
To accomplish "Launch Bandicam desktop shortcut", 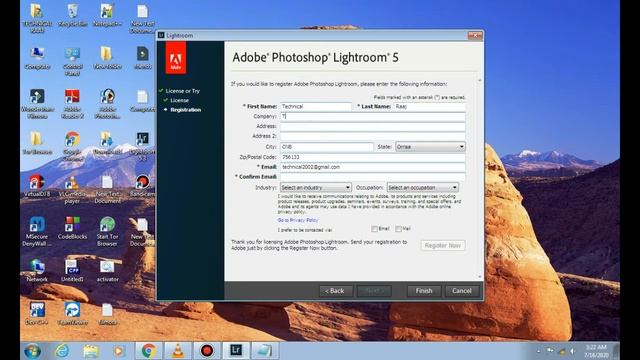I will [x=142, y=185].
